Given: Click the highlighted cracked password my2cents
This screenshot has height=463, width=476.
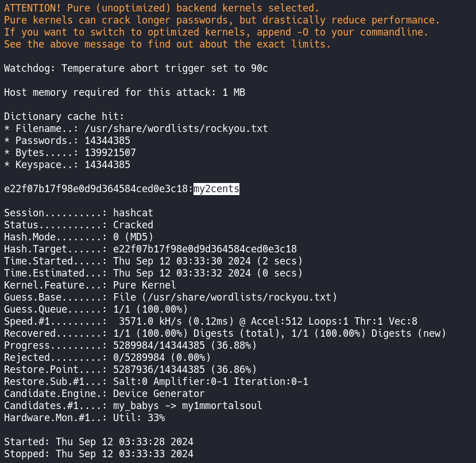Looking at the screenshot, I should click(216, 189).
